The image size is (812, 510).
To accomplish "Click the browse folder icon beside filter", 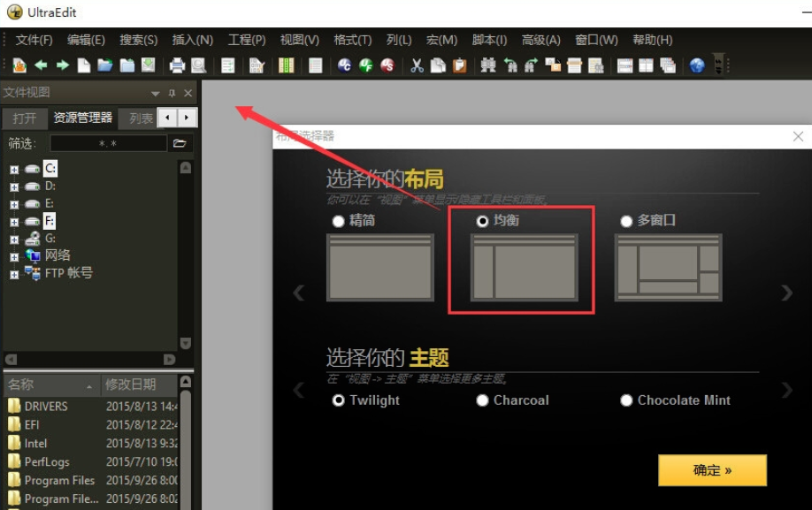I will pos(180,143).
